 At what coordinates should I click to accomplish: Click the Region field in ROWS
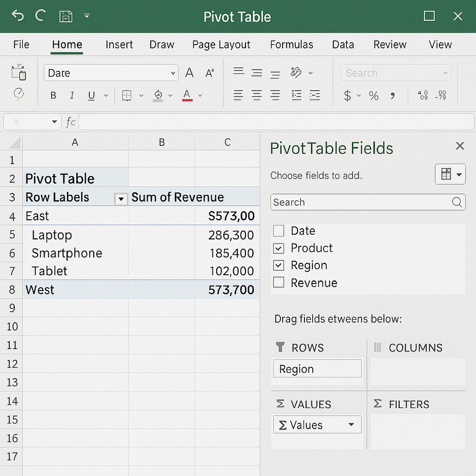pyautogui.click(x=317, y=369)
